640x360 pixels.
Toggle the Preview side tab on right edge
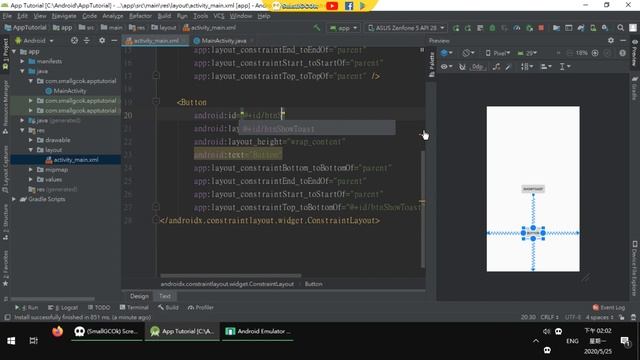(x=635, y=53)
